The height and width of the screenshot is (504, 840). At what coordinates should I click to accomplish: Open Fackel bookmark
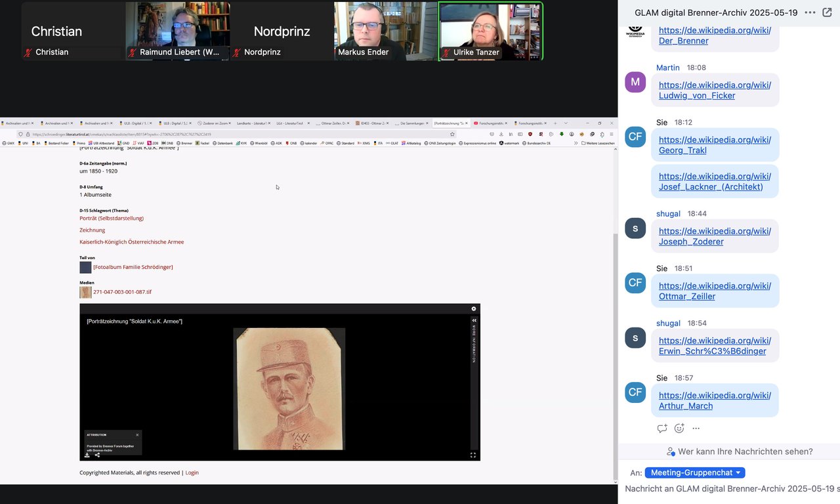click(x=202, y=143)
